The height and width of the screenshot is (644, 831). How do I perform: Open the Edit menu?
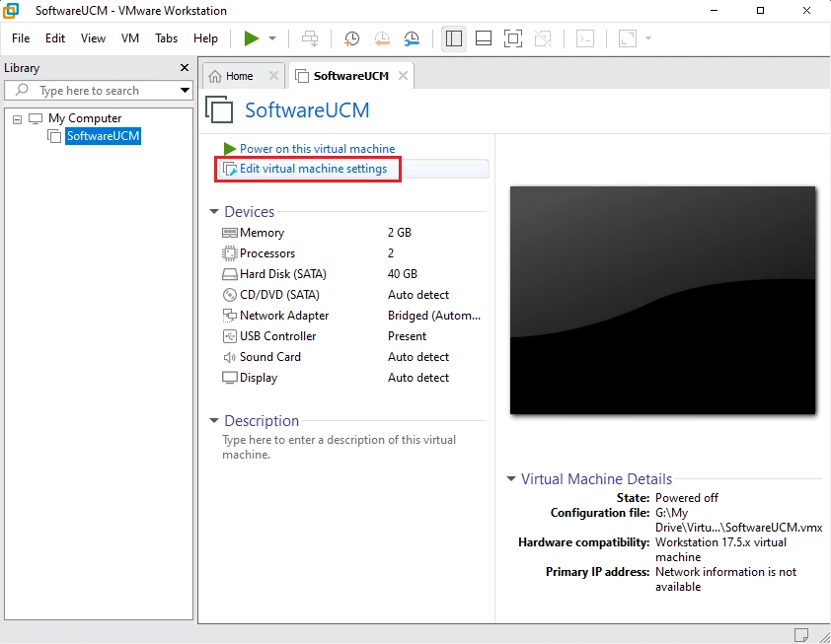click(55, 38)
